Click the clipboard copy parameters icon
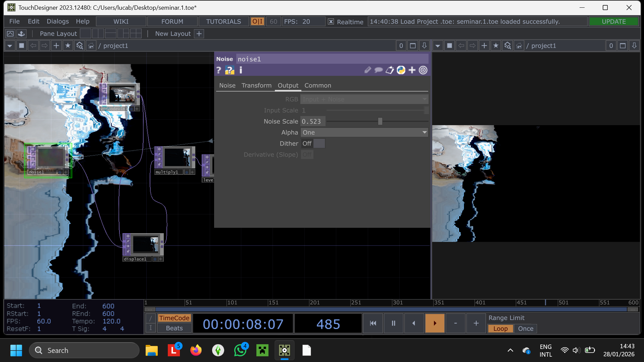644x362 pixels. [x=390, y=70]
